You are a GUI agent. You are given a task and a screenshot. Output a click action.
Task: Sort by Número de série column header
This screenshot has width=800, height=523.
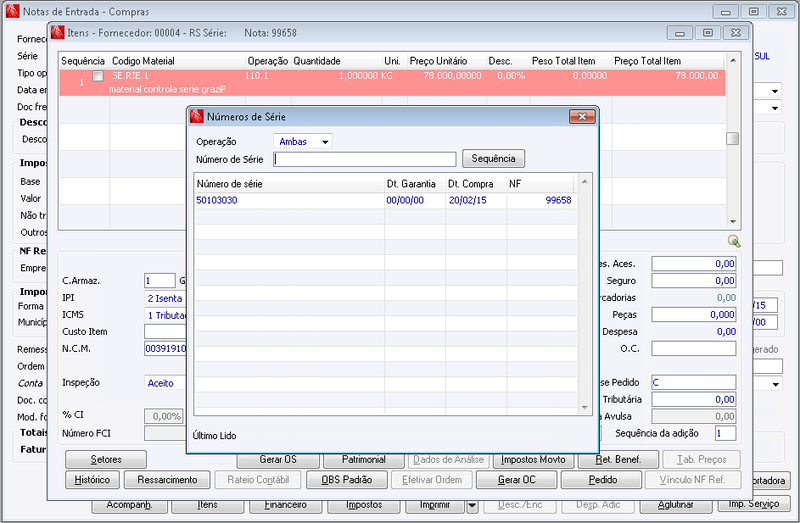[x=289, y=184]
